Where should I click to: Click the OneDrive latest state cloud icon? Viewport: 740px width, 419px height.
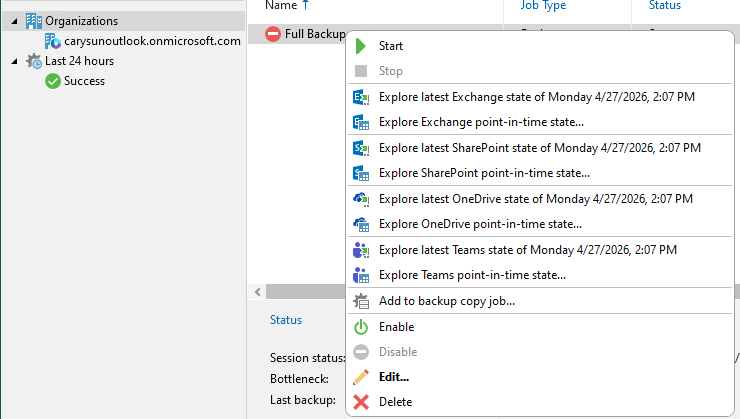coord(361,199)
